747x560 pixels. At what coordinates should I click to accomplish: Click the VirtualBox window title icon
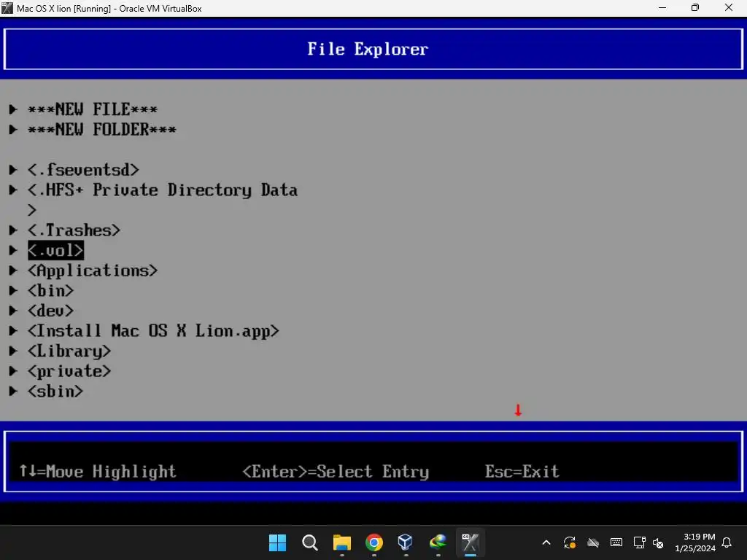[x=7, y=8]
